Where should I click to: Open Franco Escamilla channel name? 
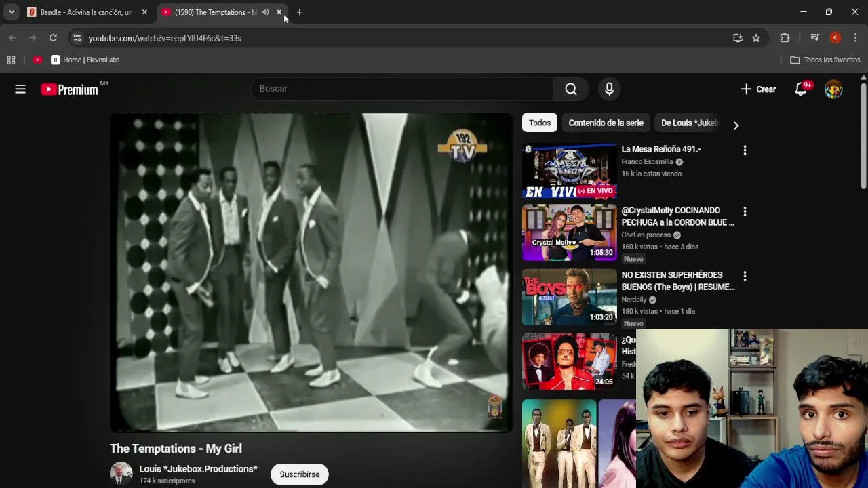(x=647, y=162)
